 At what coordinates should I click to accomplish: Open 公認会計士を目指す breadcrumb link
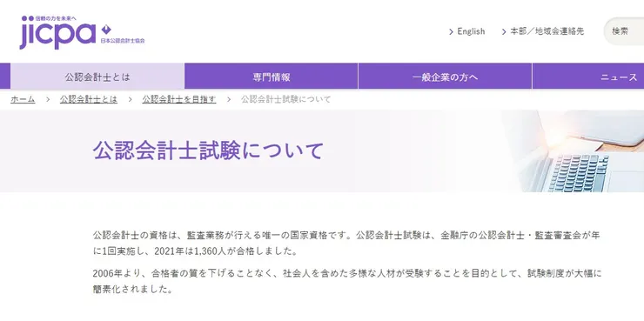pyautogui.click(x=179, y=99)
